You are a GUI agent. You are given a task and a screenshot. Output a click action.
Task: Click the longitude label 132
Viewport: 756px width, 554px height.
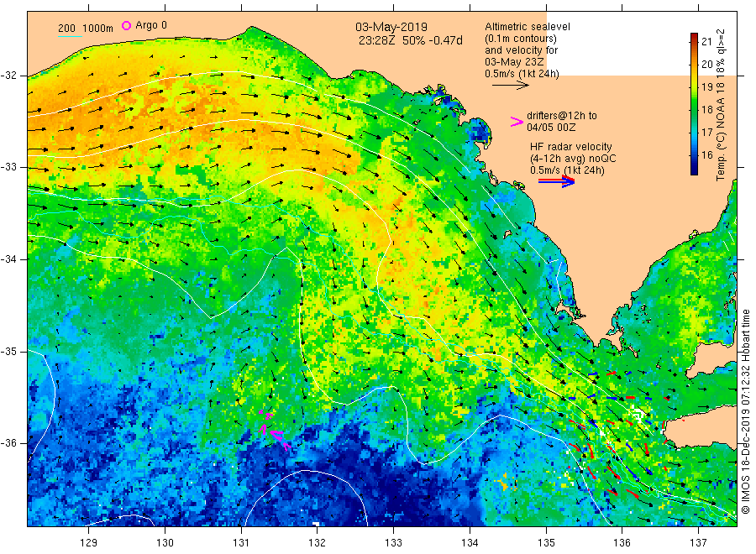(318, 543)
